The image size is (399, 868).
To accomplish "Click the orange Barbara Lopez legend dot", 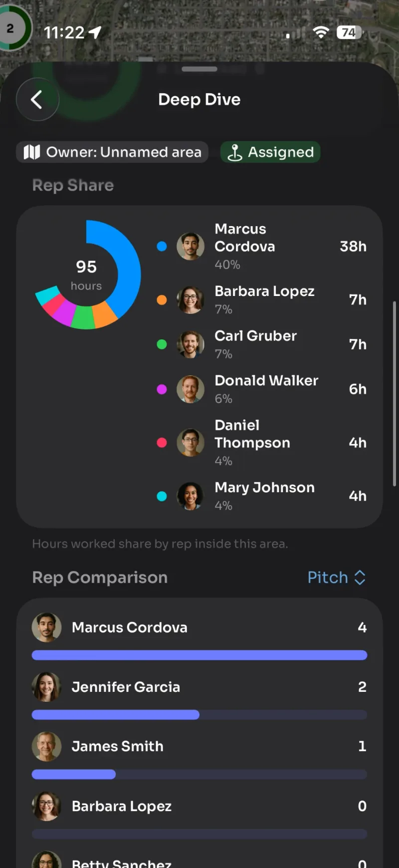I will coord(162,299).
